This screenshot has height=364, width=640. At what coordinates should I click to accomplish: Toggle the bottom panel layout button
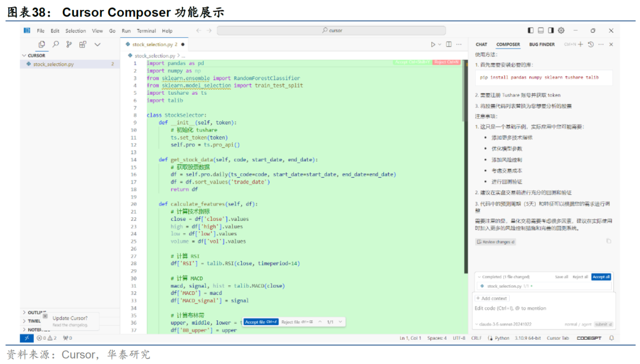(540, 31)
